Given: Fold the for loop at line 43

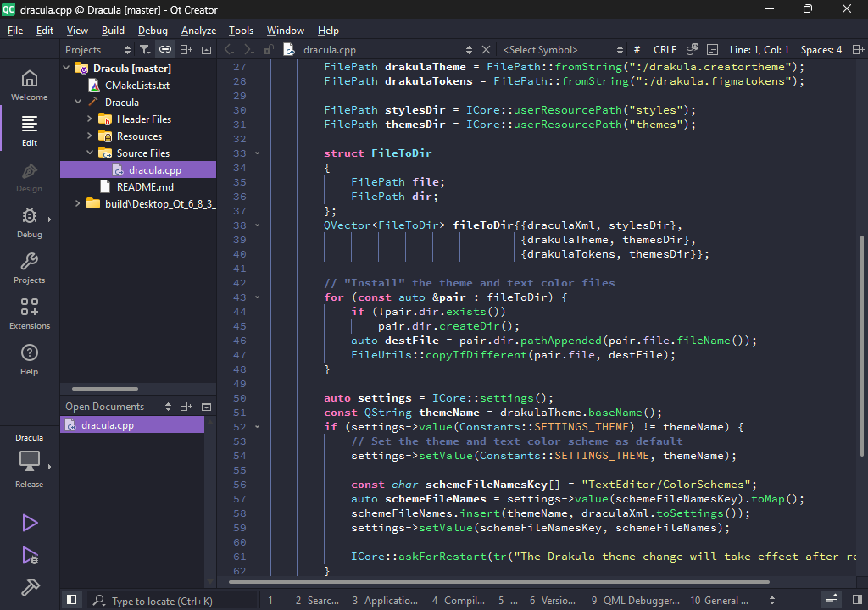Looking at the screenshot, I should tap(258, 297).
